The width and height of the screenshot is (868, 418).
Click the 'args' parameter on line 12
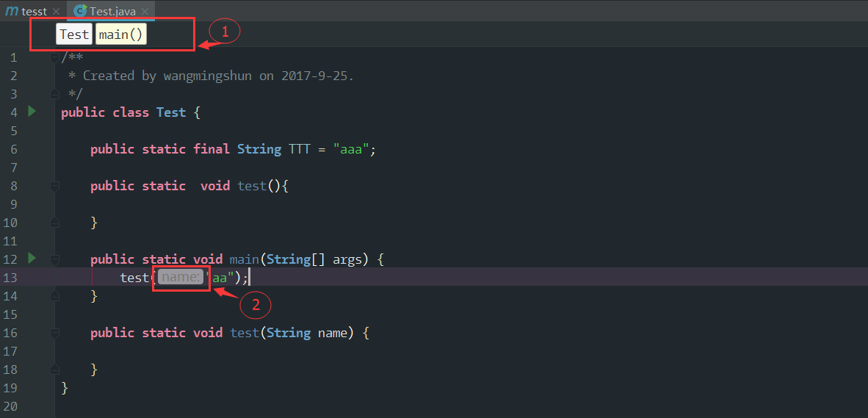(347, 259)
